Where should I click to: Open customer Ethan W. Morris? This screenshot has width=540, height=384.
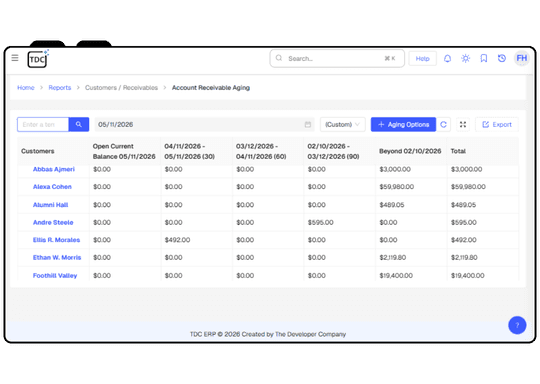57,257
